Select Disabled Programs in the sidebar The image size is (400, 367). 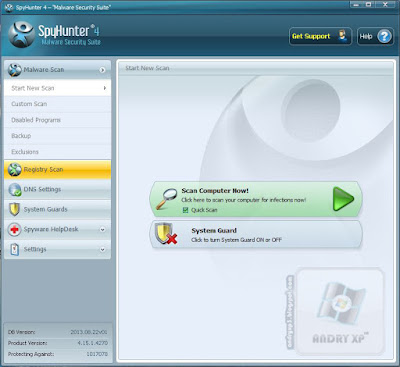pos(57,120)
